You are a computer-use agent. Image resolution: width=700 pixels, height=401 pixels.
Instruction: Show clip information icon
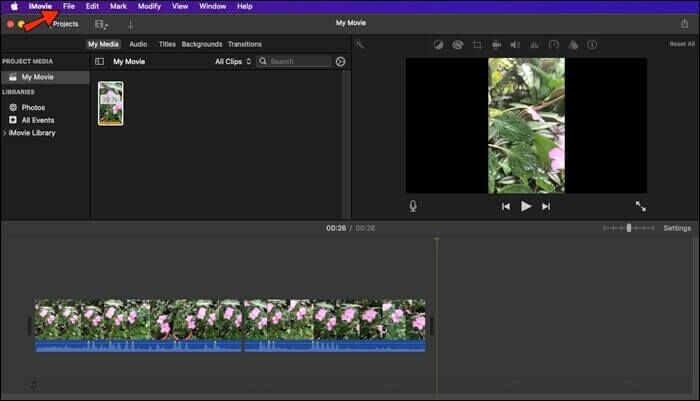point(592,45)
